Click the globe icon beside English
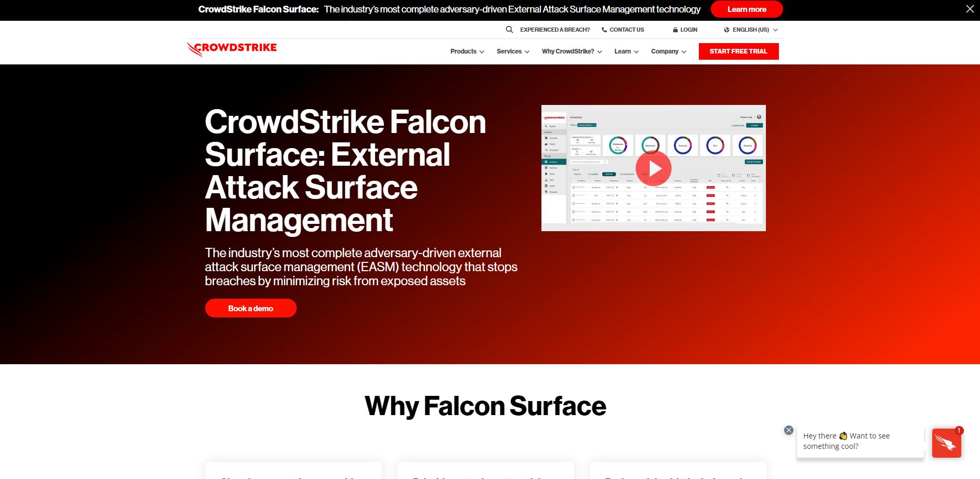The width and height of the screenshot is (980, 479). coord(726,30)
